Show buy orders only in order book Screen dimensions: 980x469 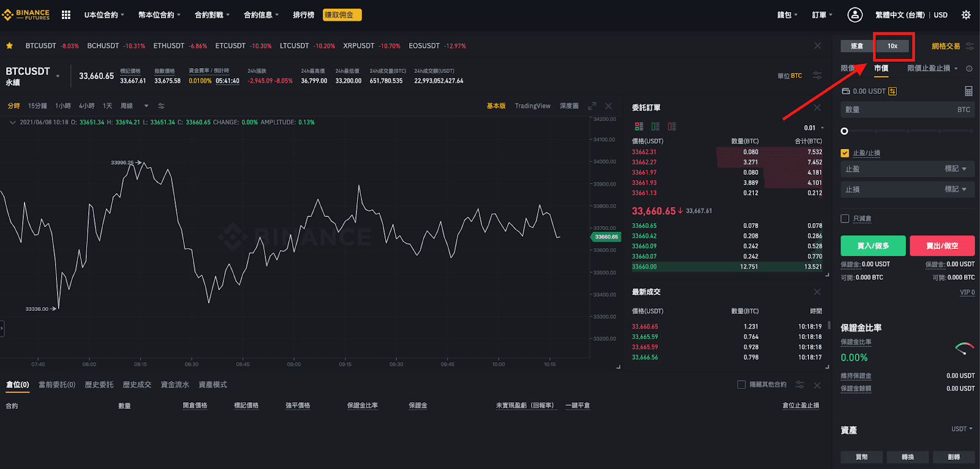pos(655,126)
